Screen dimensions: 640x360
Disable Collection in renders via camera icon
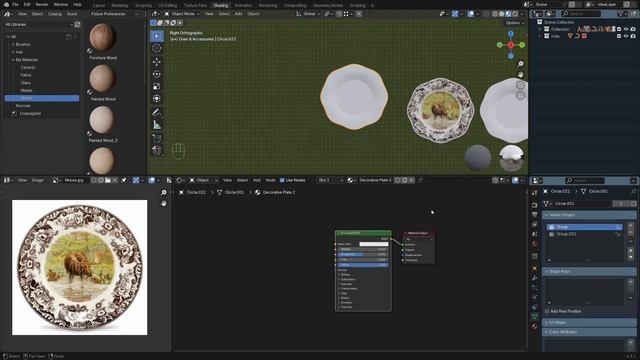tap(633, 29)
